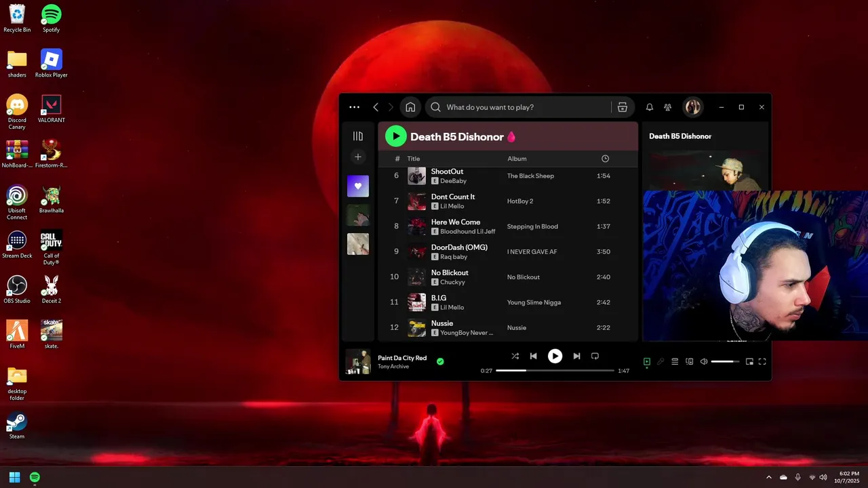Open OBS Studio desktop shortcut
Image resolution: width=868 pixels, height=488 pixels.
pos(17,289)
